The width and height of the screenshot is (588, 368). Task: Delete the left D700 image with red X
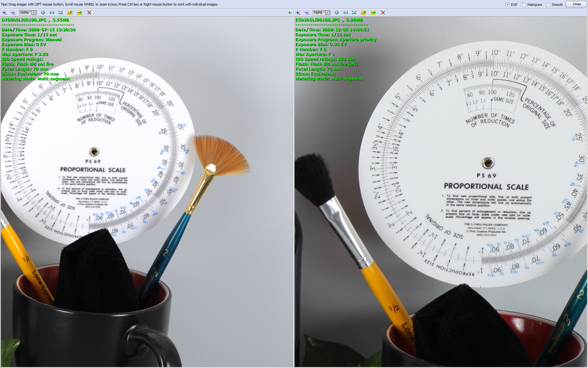(x=89, y=13)
